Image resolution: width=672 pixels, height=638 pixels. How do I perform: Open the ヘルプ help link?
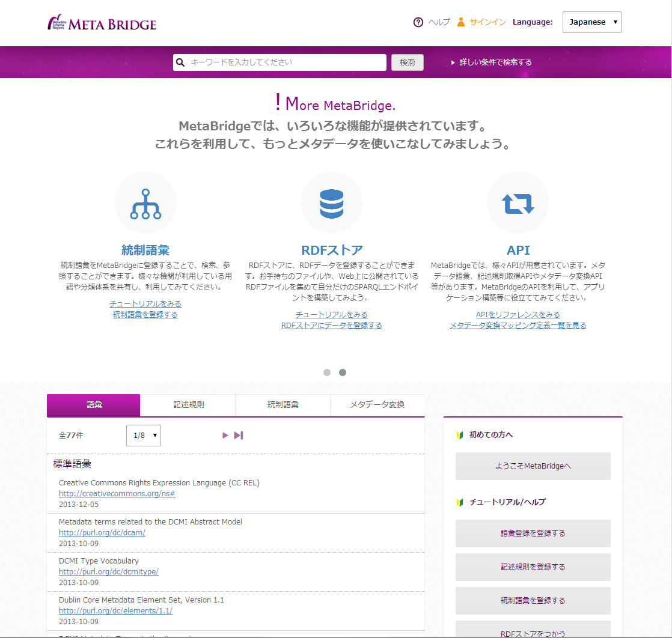[439, 22]
